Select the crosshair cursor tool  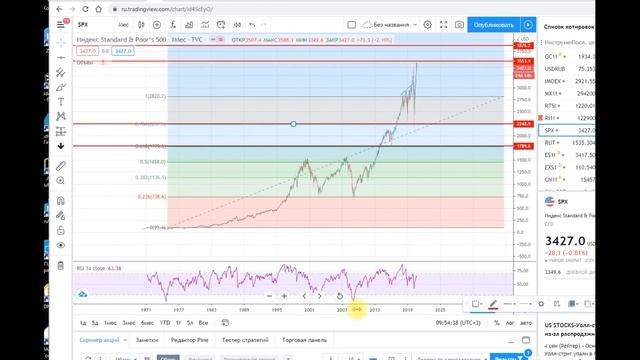61,42
